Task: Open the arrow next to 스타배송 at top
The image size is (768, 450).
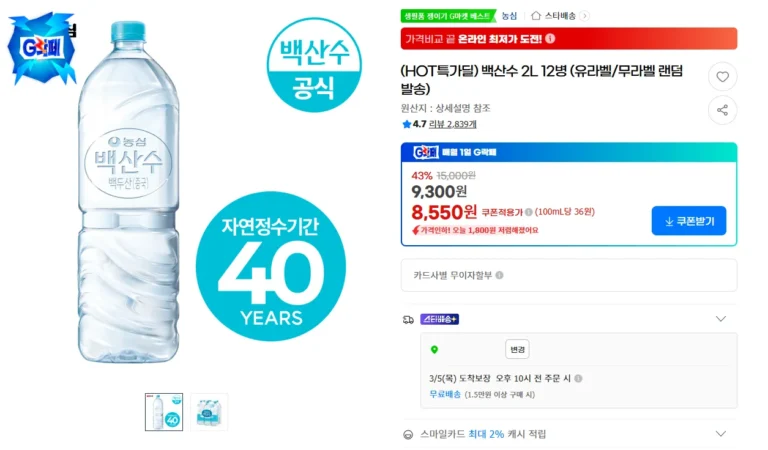Action: tap(585, 16)
